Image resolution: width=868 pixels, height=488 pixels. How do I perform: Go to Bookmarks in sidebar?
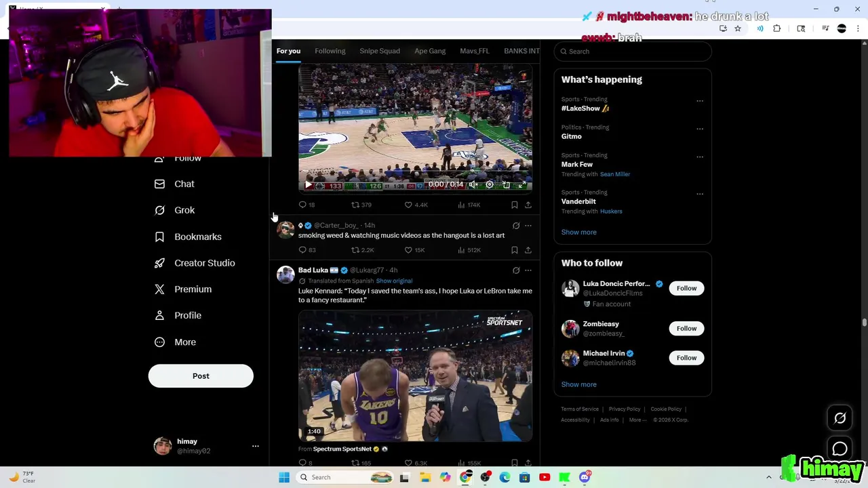coord(188,237)
